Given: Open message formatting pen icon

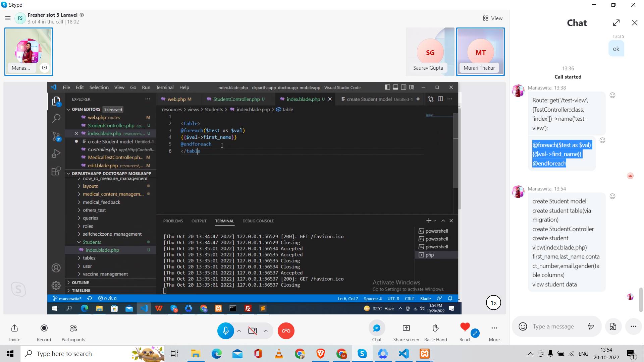Looking at the screenshot, I should click(x=591, y=326).
